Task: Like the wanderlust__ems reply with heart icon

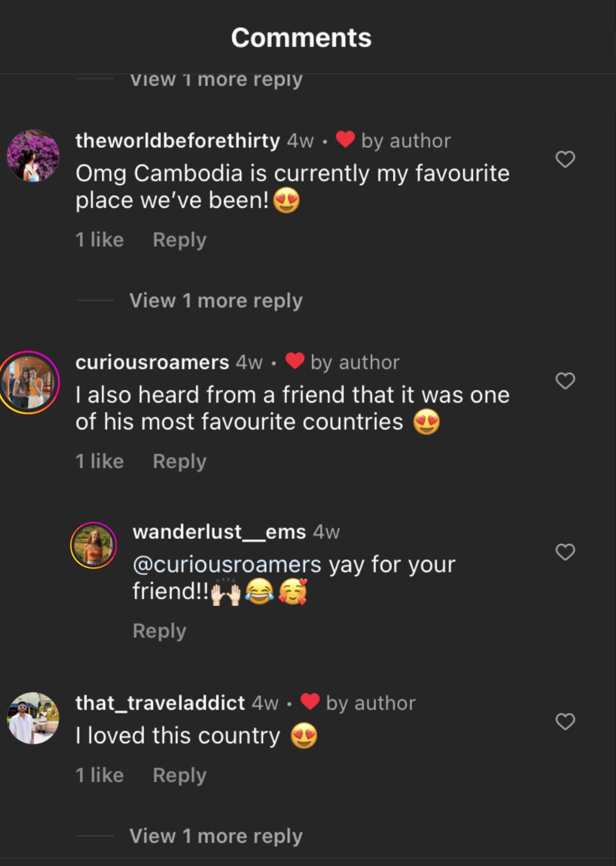Action: point(565,552)
